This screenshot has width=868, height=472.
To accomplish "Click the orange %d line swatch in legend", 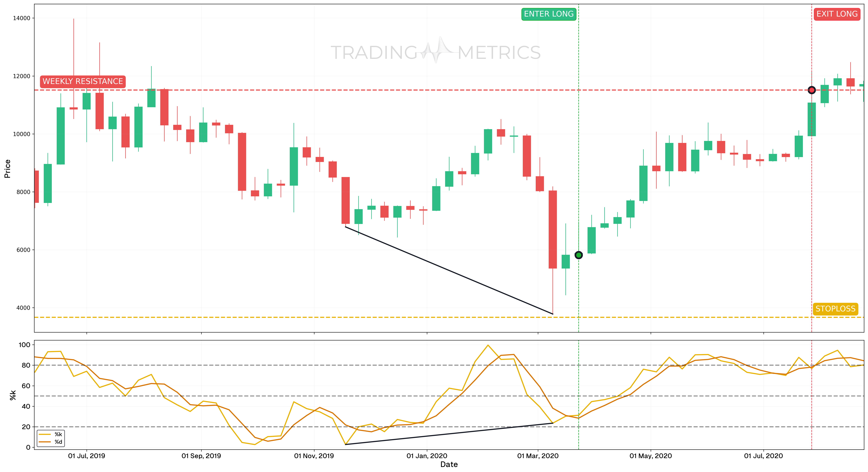I will pyautogui.click(x=45, y=442).
